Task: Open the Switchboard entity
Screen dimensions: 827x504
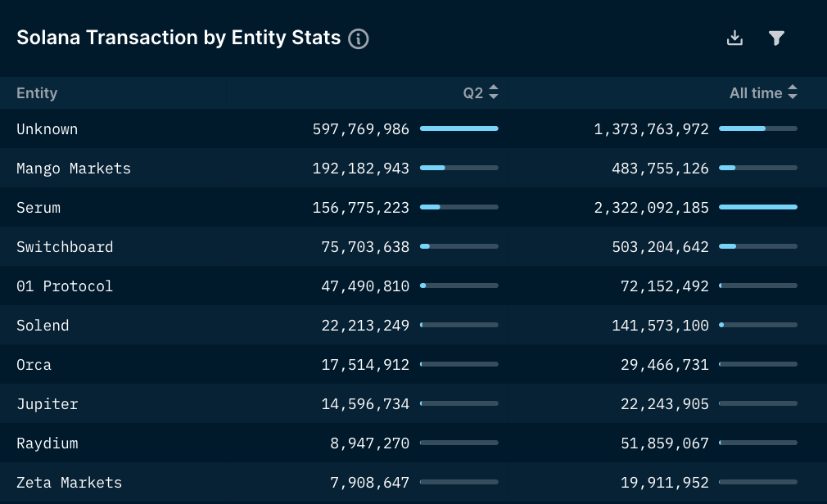Action: tap(65, 247)
